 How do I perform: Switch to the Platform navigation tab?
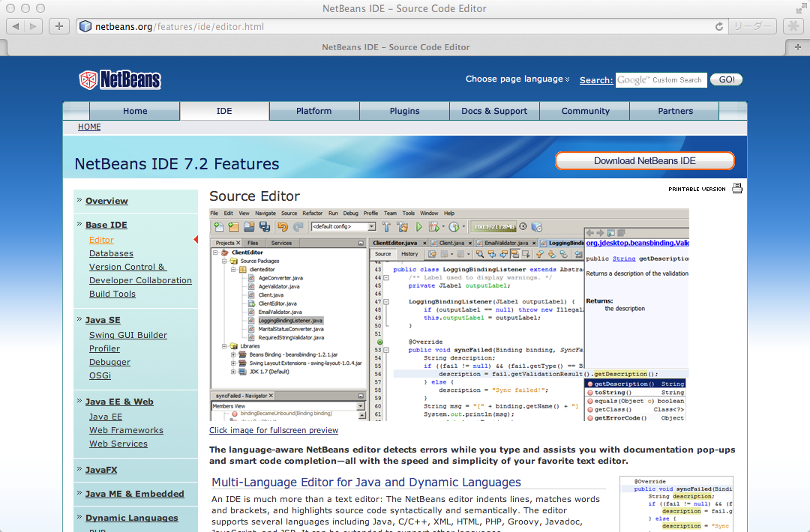[314, 111]
